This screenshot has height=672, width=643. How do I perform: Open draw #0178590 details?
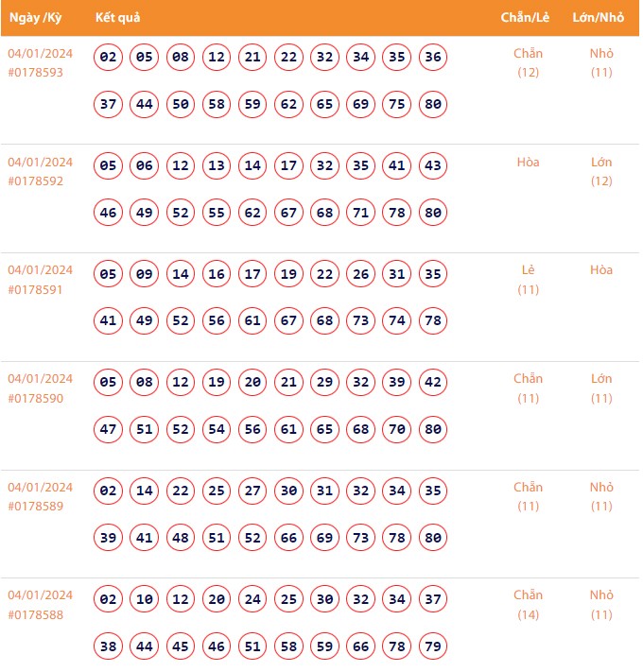tap(36, 398)
